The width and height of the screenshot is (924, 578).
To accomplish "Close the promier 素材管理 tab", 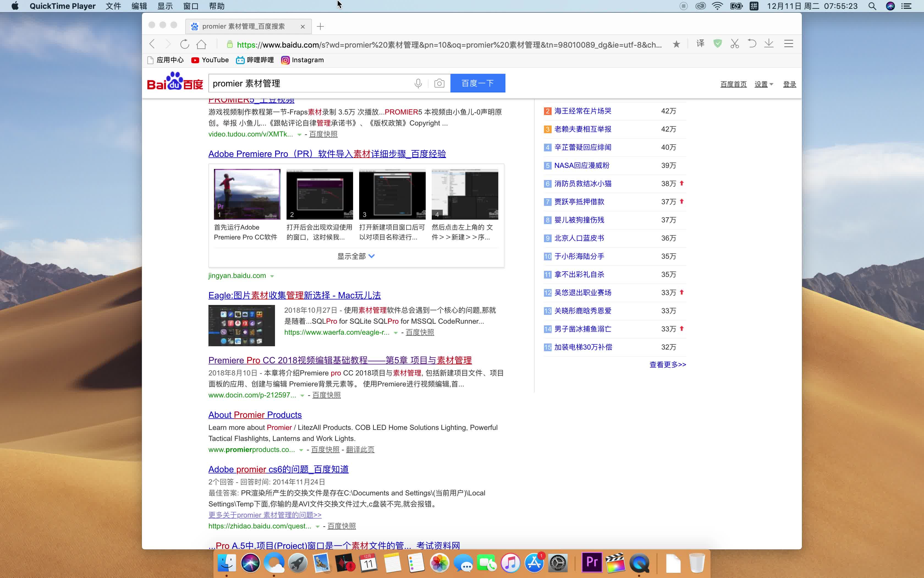I will 303,26.
